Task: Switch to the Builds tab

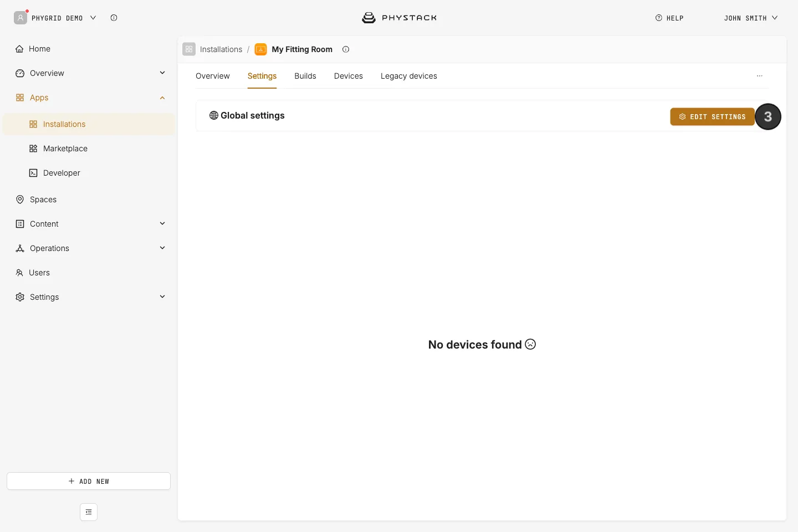Action: click(x=305, y=76)
